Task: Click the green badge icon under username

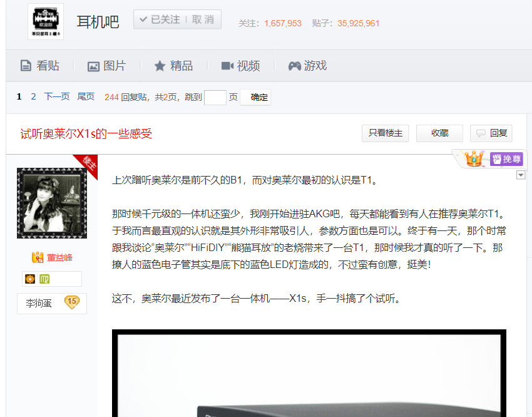Action: (44, 279)
